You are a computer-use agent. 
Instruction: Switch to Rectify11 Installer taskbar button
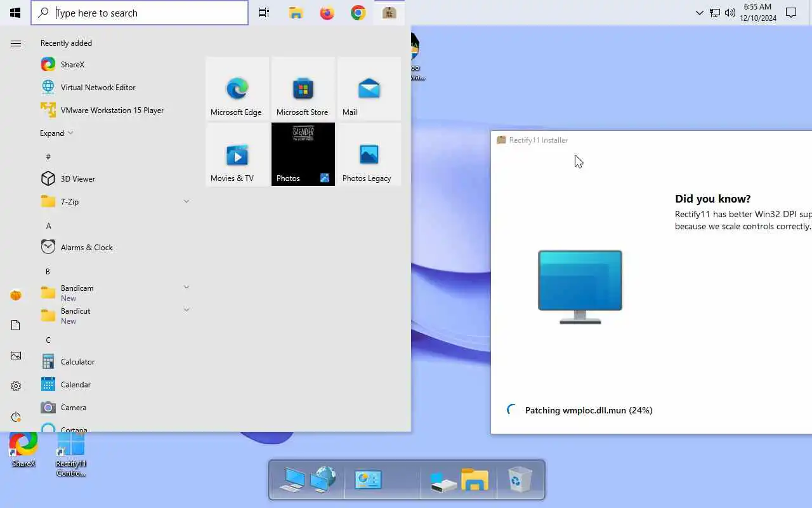[389, 13]
